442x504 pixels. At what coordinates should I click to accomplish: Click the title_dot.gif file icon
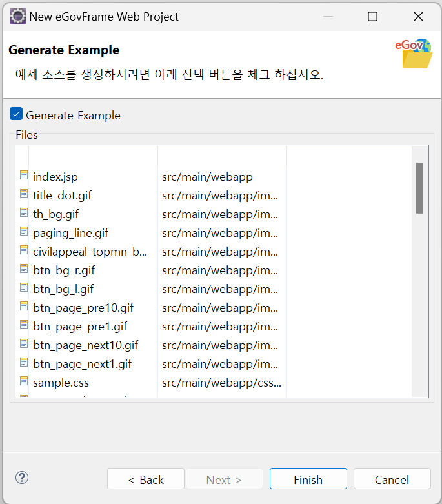click(x=24, y=194)
